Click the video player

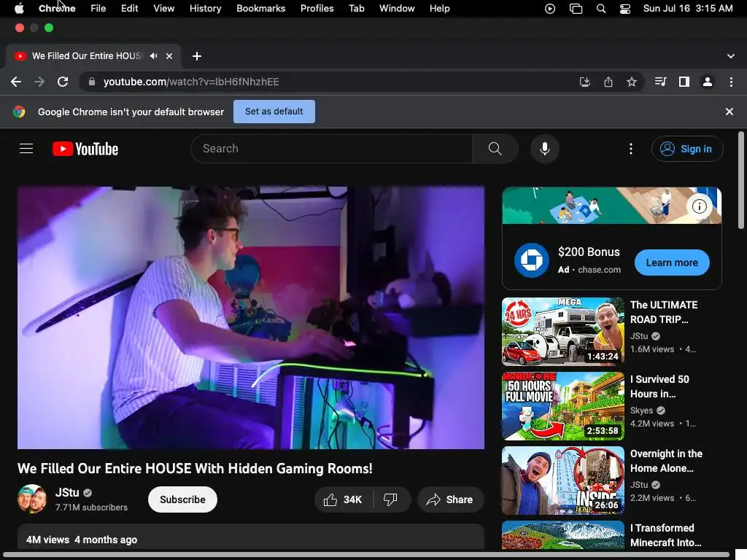point(251,318)
